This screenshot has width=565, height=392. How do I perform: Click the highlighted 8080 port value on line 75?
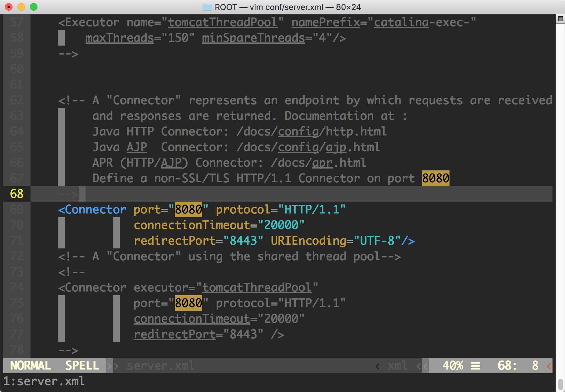pyautogui.click(x=189, y=303)
